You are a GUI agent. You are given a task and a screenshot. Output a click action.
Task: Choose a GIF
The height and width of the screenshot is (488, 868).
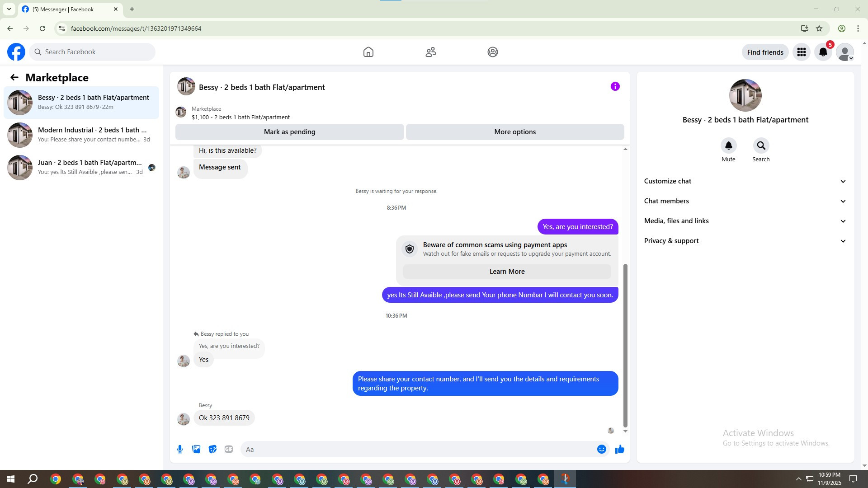[x=229, y=449]
